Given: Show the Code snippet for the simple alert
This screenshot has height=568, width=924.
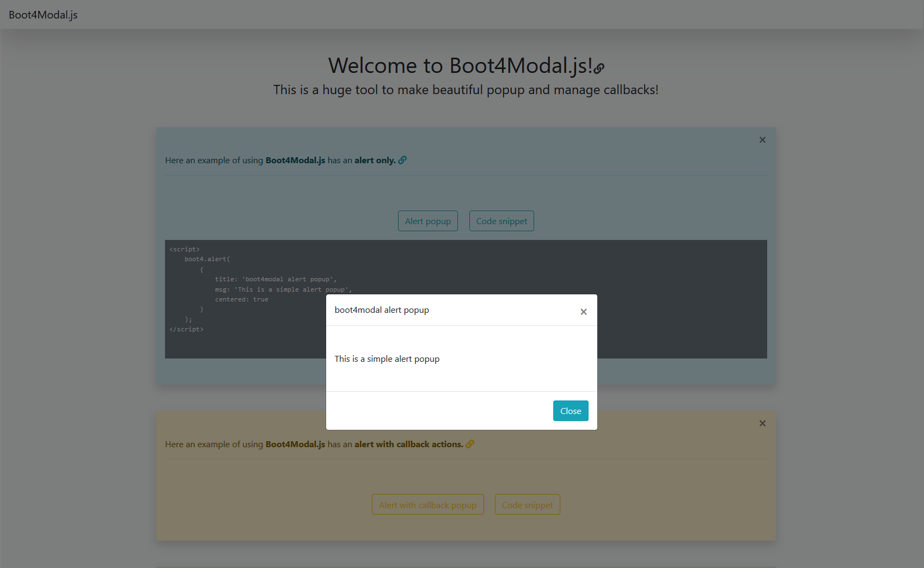Looking at the screenshot, I should (x=501, y=220).
